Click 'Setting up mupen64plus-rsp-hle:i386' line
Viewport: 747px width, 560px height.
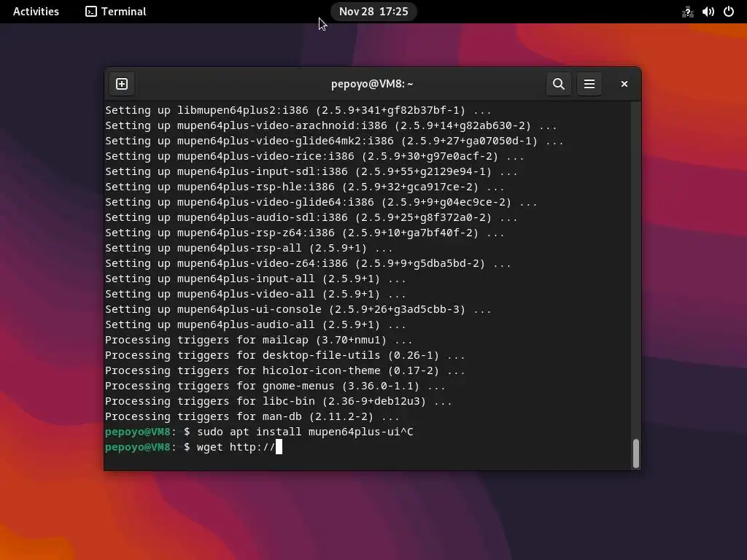[x=304, y=187]
